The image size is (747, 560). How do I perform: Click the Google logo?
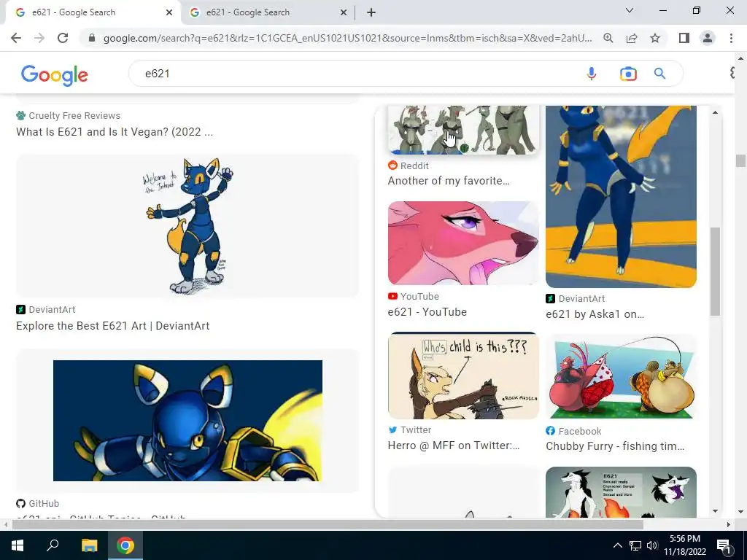pyautogui.click(x=54, y=75)
